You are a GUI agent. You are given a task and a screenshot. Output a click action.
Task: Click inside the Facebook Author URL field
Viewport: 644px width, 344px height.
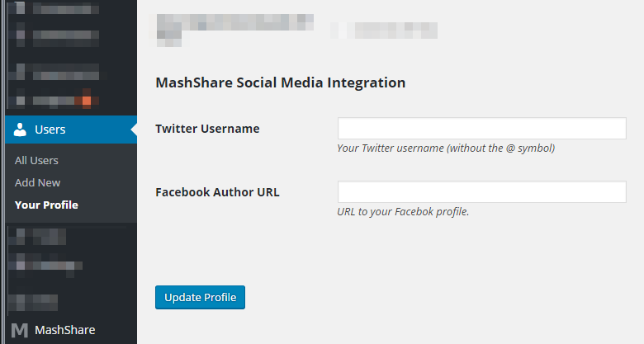point(481,192)
